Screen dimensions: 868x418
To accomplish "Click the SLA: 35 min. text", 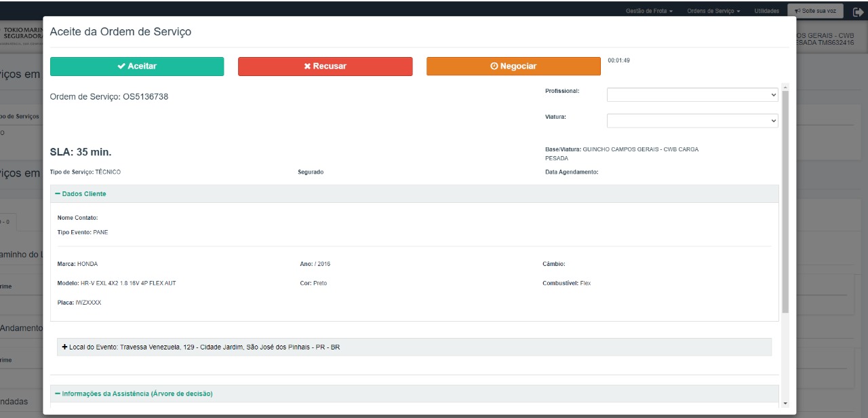I will (x=81, y=152).
